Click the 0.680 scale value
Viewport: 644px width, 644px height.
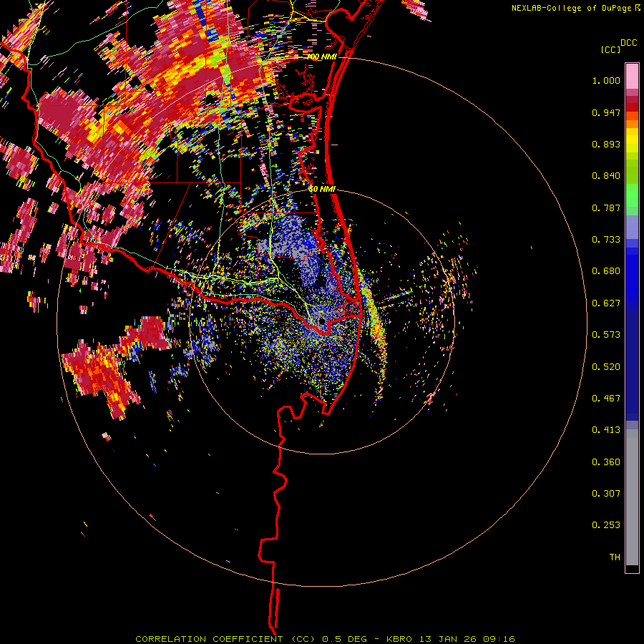tap(606, 271)
